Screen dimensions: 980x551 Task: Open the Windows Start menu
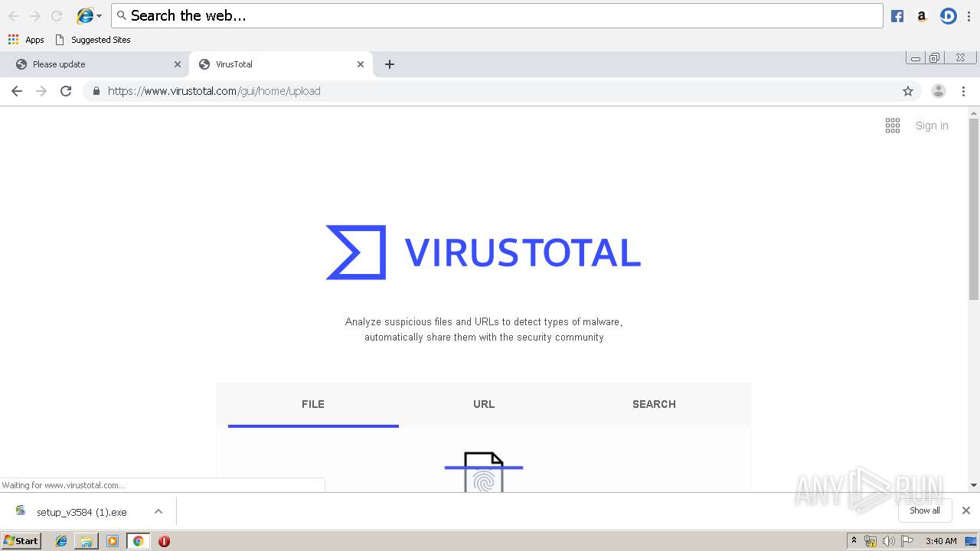coord(21,540)
